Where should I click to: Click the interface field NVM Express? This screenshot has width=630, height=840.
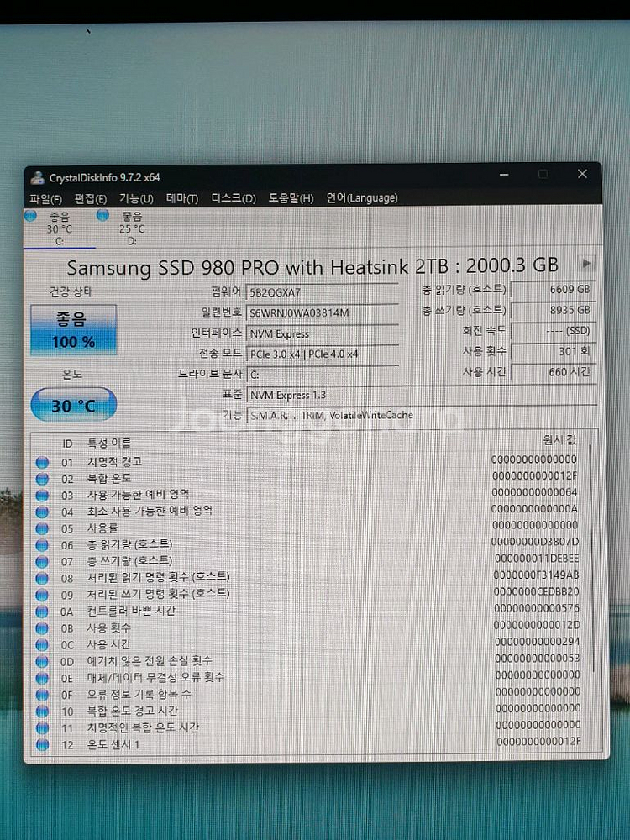(x=322, y=333)
